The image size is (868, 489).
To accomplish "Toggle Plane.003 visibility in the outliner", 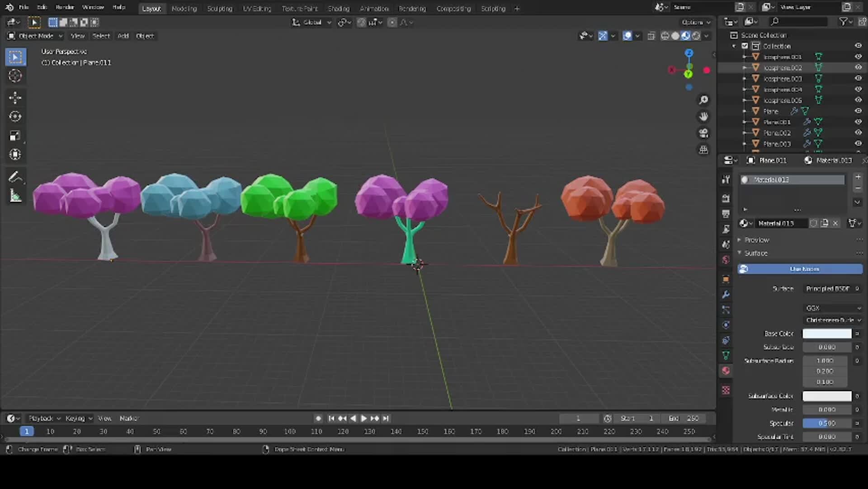I will click(x=858, y=144).
